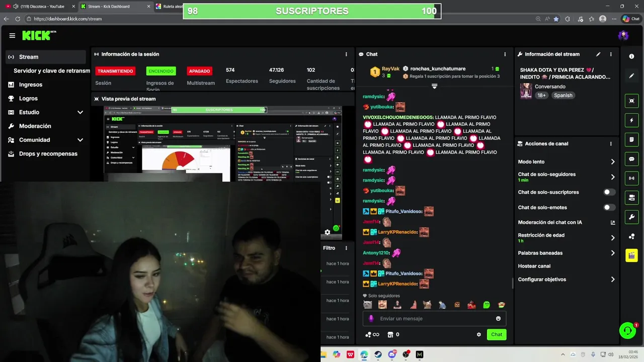Open the user avatar menu
This screenshot has width=644, height=362.
[x=623, y=35]
